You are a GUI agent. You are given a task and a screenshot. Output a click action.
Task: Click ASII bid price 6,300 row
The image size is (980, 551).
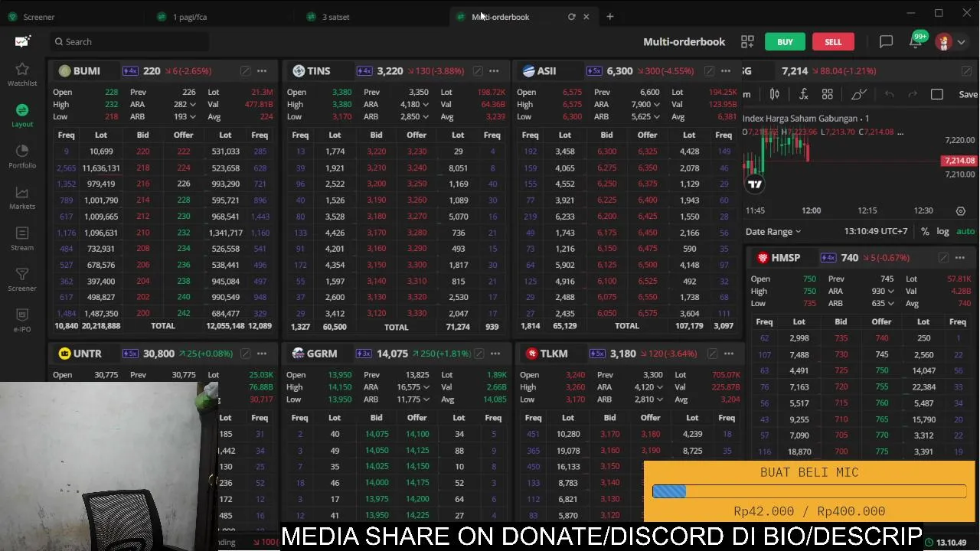pyautogui.click(x=607, y=152)
